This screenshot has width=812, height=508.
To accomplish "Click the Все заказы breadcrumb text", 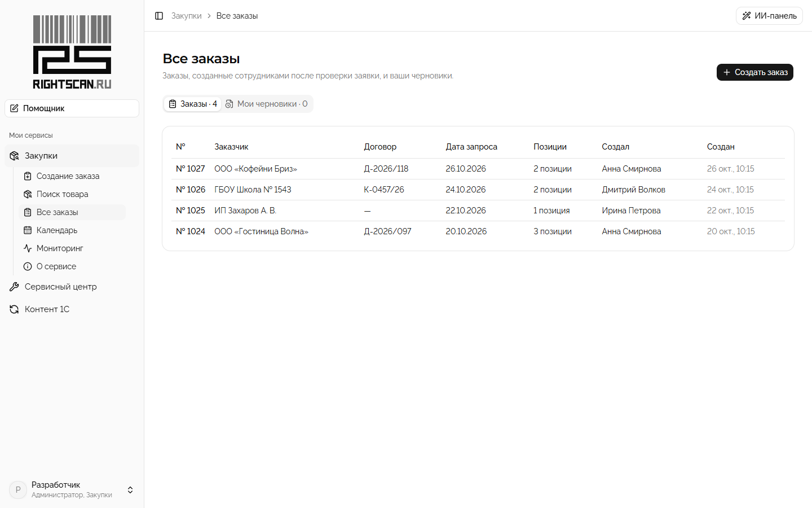I will (x=237, y=16).
